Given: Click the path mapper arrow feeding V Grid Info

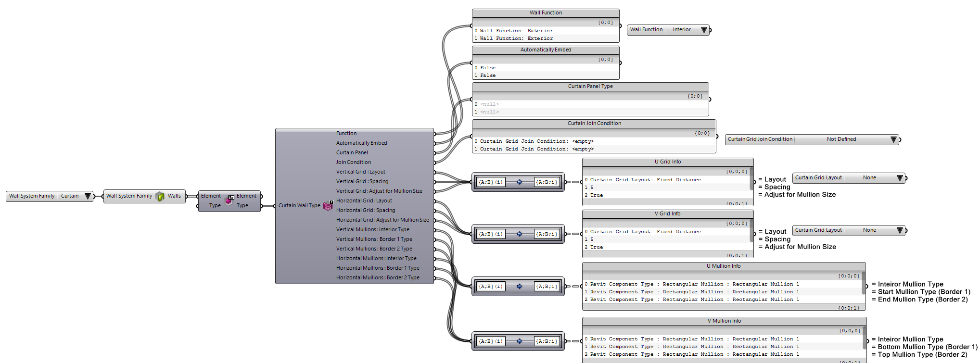Looking at the screenshot, I should pos(519,234).
